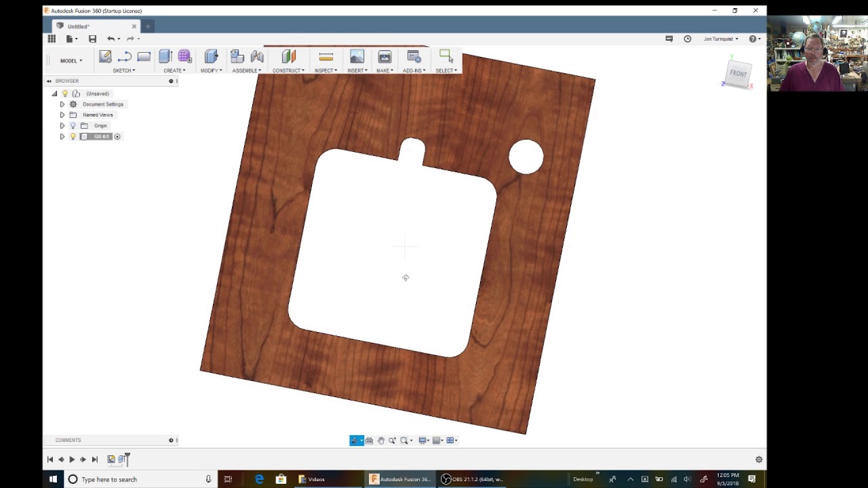Use the Press Pull tool
The width and height of the screenshot is (868, 488).
coord(211,57)
